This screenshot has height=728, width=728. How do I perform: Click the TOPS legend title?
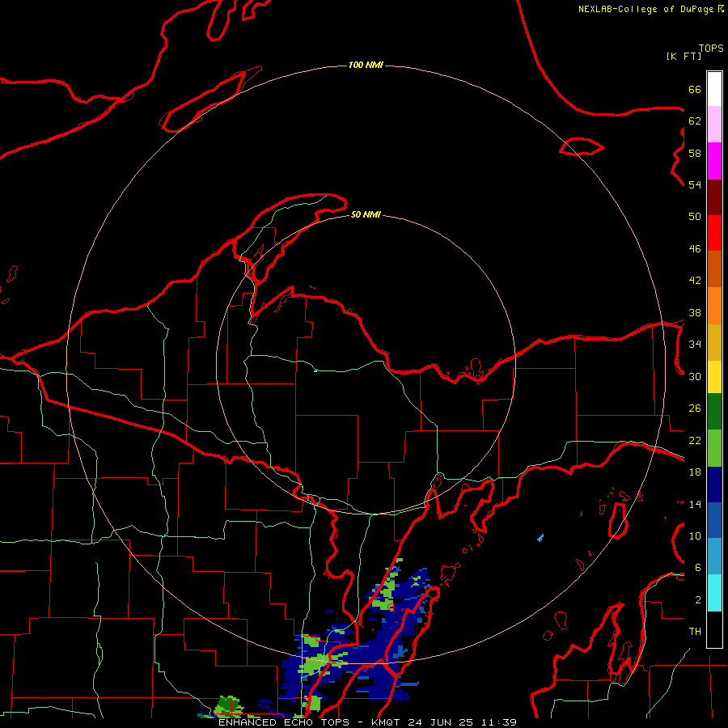[711, 49]
